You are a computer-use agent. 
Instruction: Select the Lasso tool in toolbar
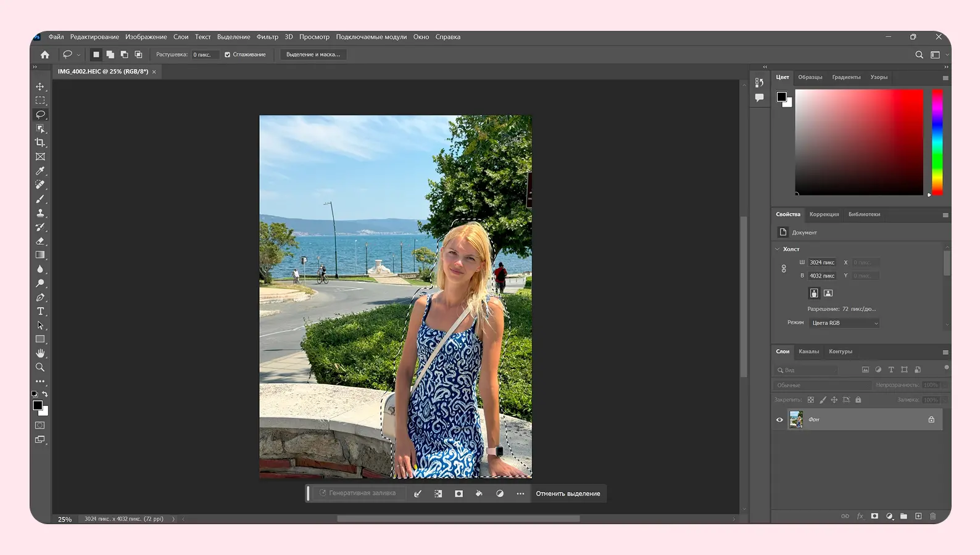40,115
